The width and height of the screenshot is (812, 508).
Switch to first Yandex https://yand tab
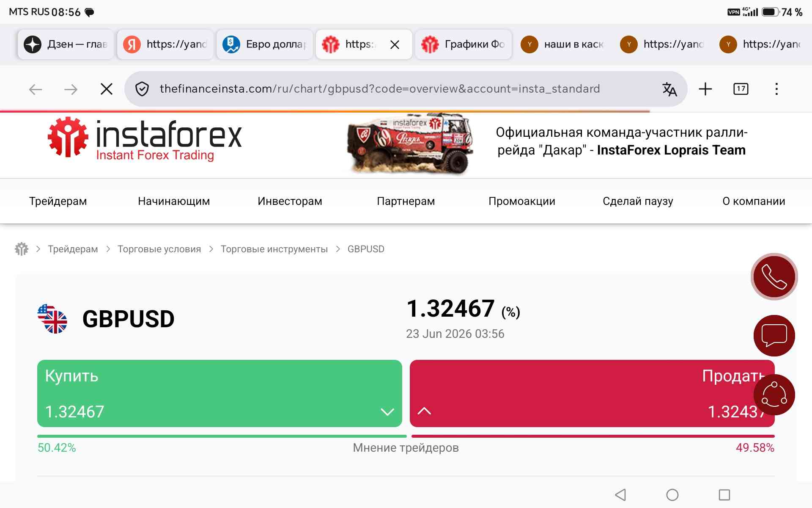click(165, 44)
